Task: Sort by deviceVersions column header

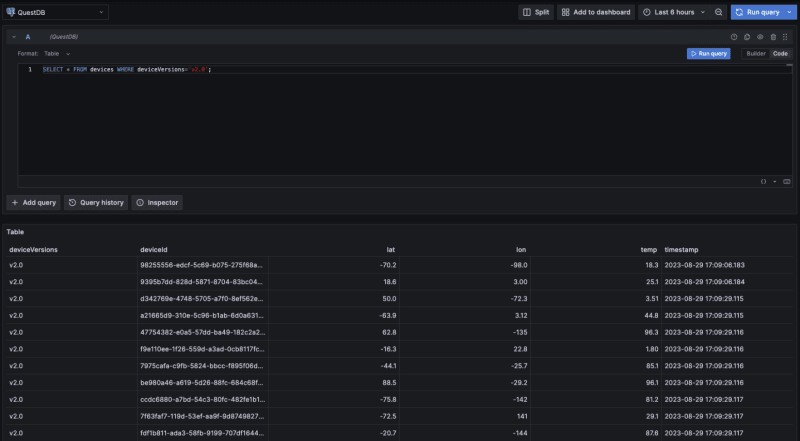Action: click(34, 250)
